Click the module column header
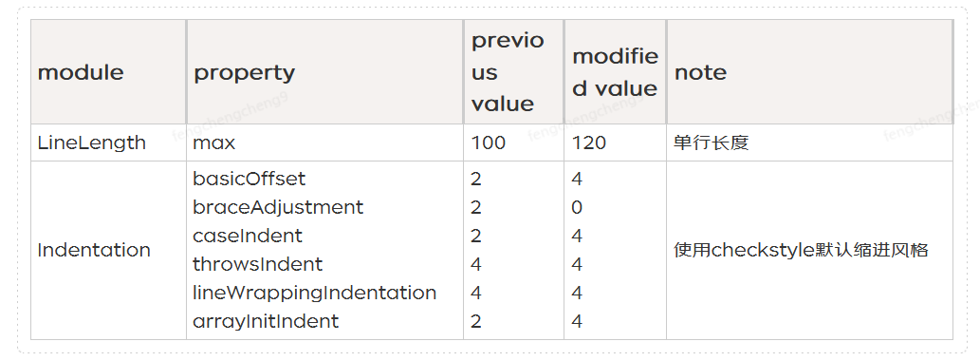Screen dimensions: 980x361 (109, 72)
